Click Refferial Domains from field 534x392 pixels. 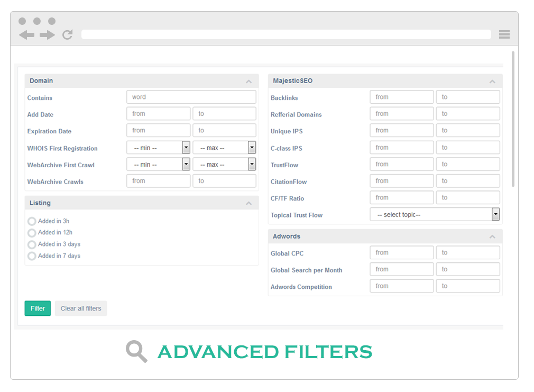click(402, 114)
